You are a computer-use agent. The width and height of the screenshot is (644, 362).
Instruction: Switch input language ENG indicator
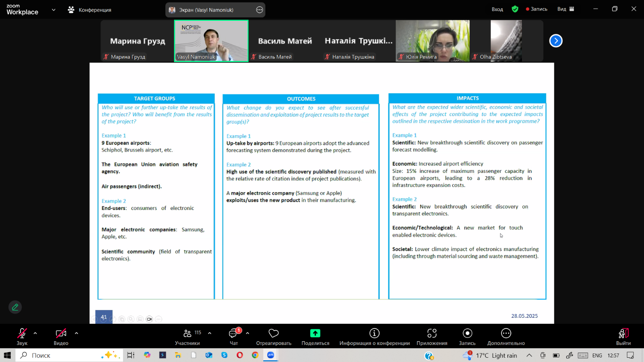pyautogui.click(x=597, y=355)
